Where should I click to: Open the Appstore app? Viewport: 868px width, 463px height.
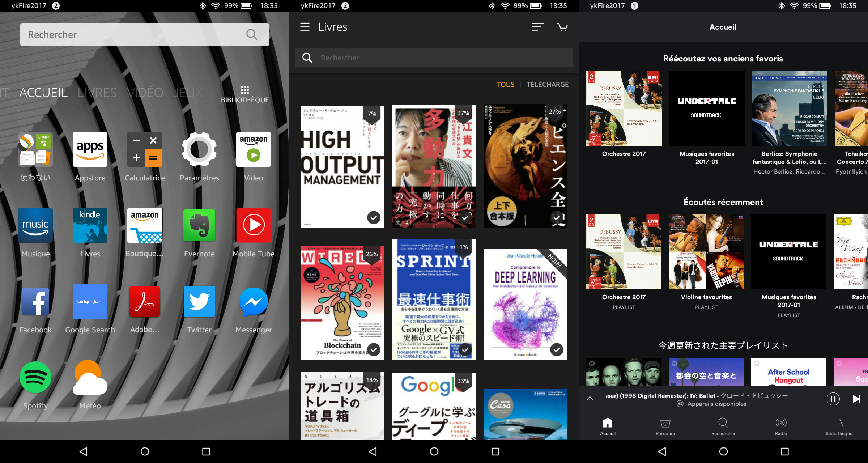coord(90,149)
